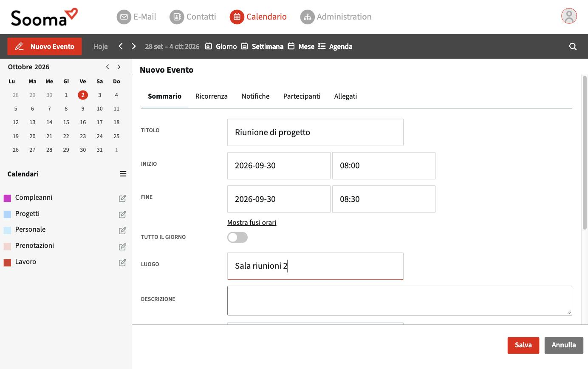Click the user profile avatar

click(x=569, y=16)
